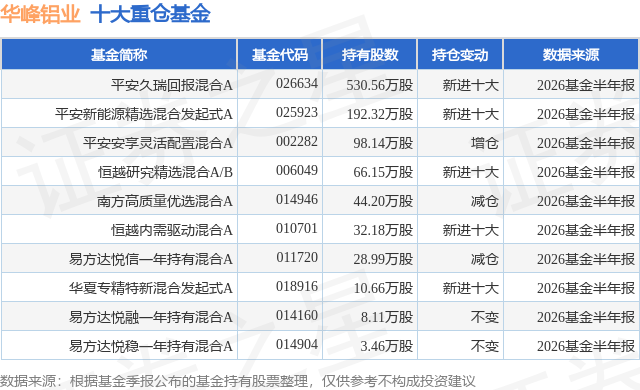The height and width of the screenshot is (390, 640).
Task: Click fund code 026634
Action: [x=297, y=83]
